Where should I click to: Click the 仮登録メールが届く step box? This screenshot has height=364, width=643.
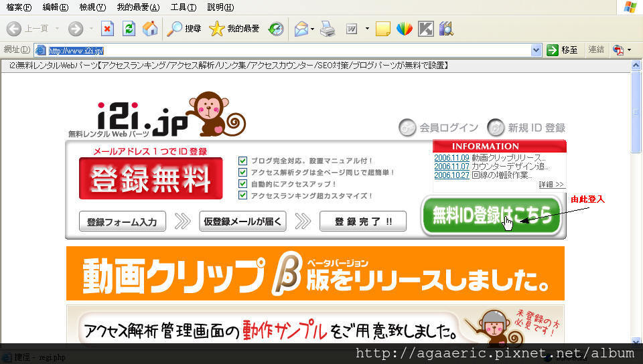242,221
